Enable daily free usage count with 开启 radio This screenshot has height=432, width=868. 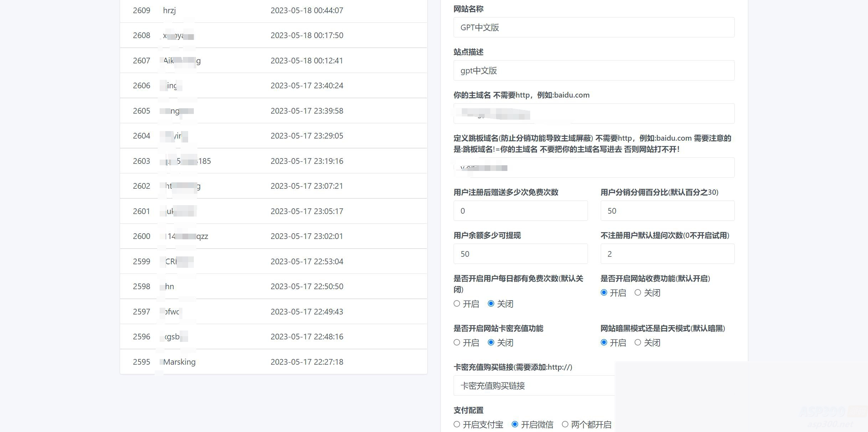click(456, 304)
